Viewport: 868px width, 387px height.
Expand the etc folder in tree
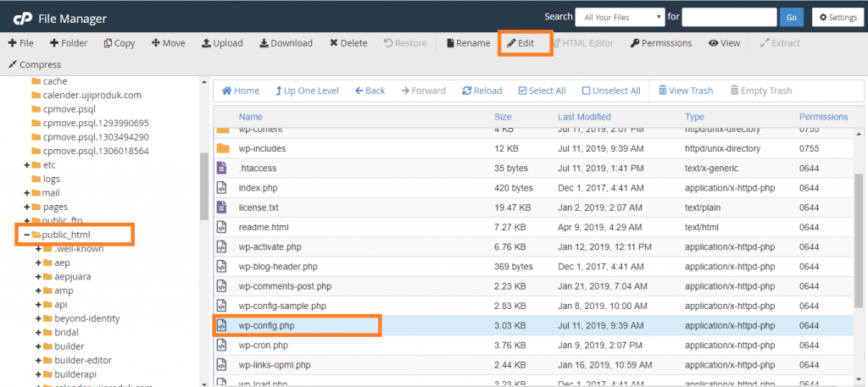click(26, 165)
